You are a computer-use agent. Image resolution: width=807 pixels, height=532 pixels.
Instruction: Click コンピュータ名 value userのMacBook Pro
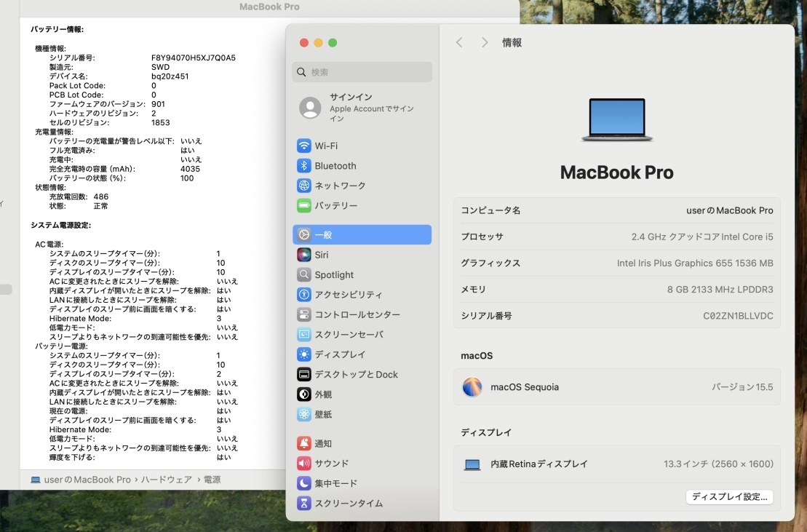click(729, 210)
